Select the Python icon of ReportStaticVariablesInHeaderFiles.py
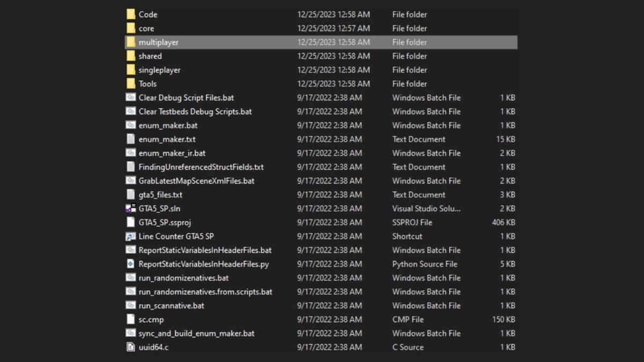The width and height of the screenshot is (644, 362). click(130, 264)
